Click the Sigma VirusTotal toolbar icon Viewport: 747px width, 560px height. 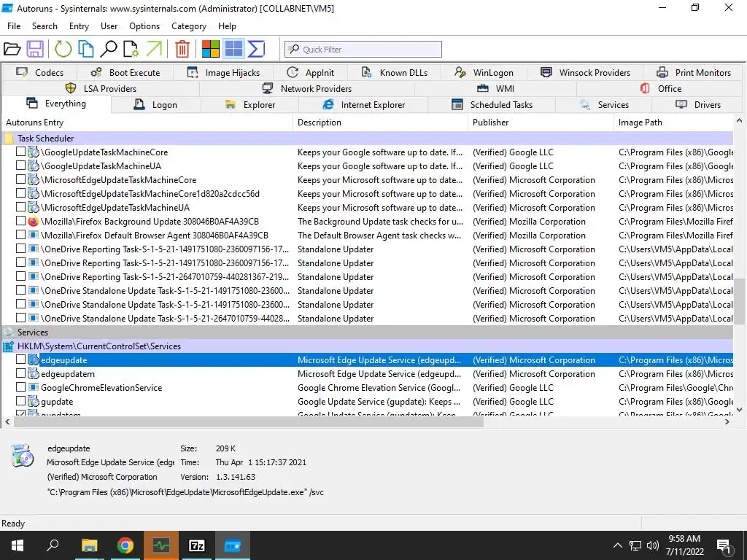(256, 49)
